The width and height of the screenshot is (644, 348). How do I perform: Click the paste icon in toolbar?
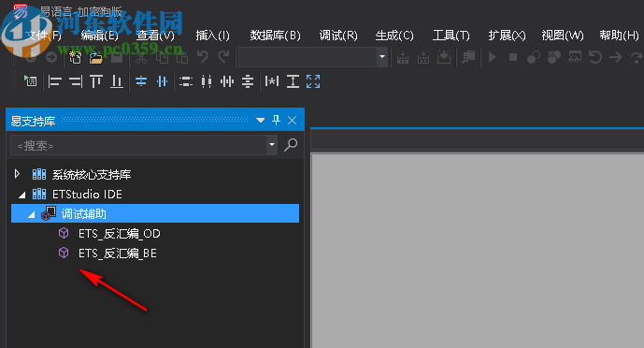(x=182, y=57)
